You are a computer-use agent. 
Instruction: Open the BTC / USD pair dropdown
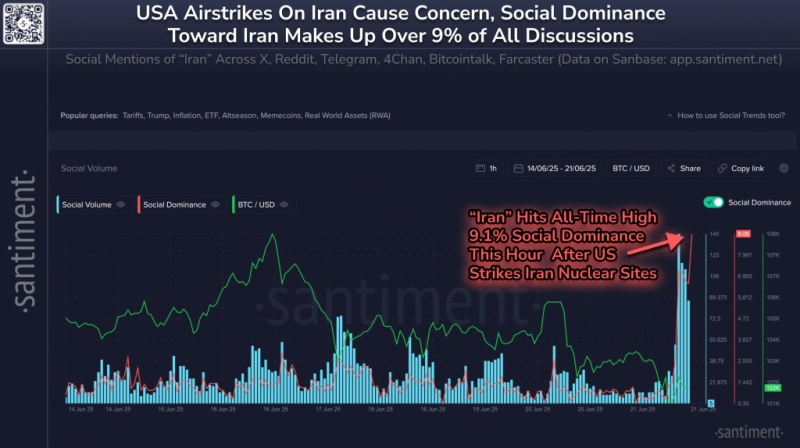click(631, 168)
